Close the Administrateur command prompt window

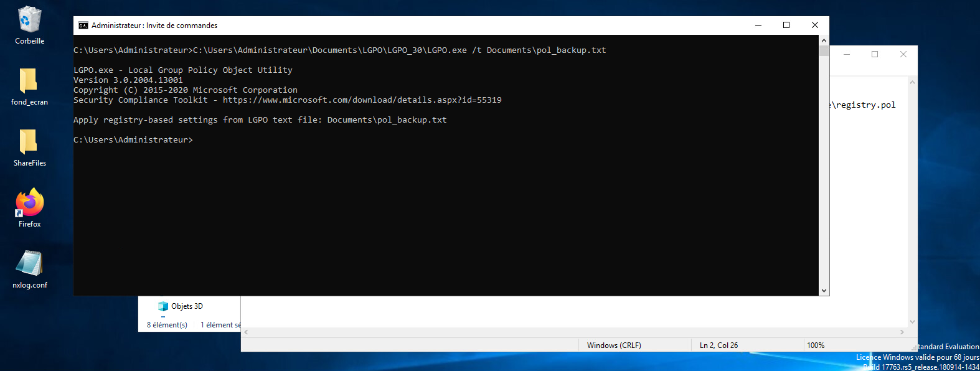(x=814, y=26)
